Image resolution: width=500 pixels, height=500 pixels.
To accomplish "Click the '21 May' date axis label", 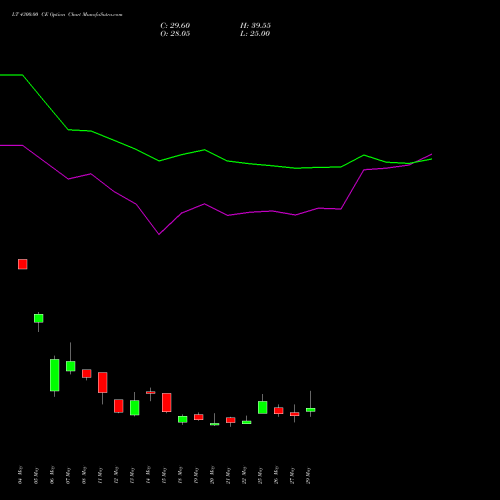I will [228, 475].
